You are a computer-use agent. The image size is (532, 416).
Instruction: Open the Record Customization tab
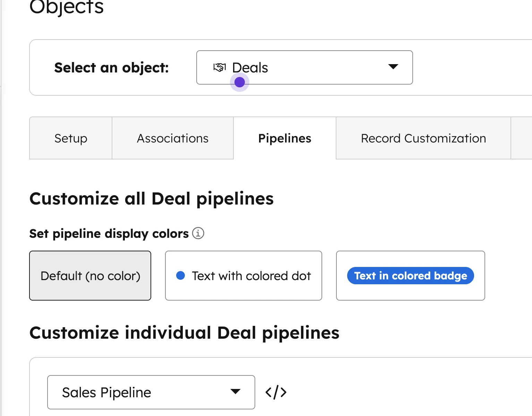(x=423, y=138)
